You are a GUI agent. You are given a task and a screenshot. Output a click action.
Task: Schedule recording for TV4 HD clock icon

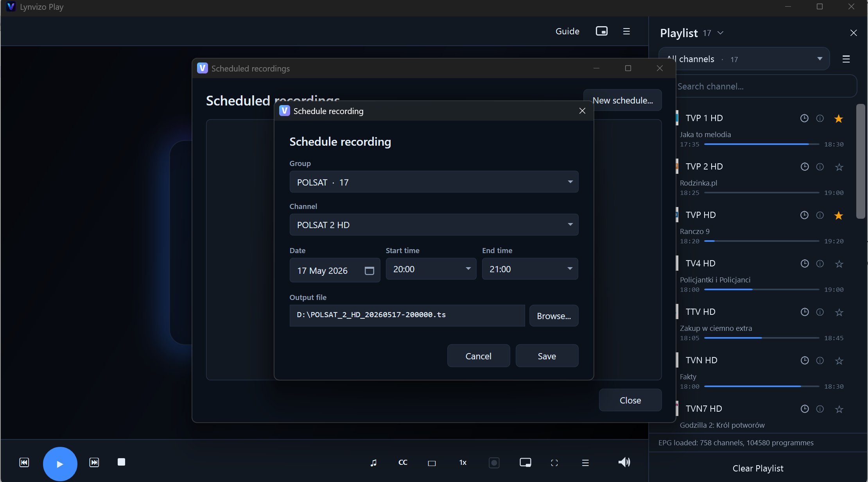coord(804,264)
